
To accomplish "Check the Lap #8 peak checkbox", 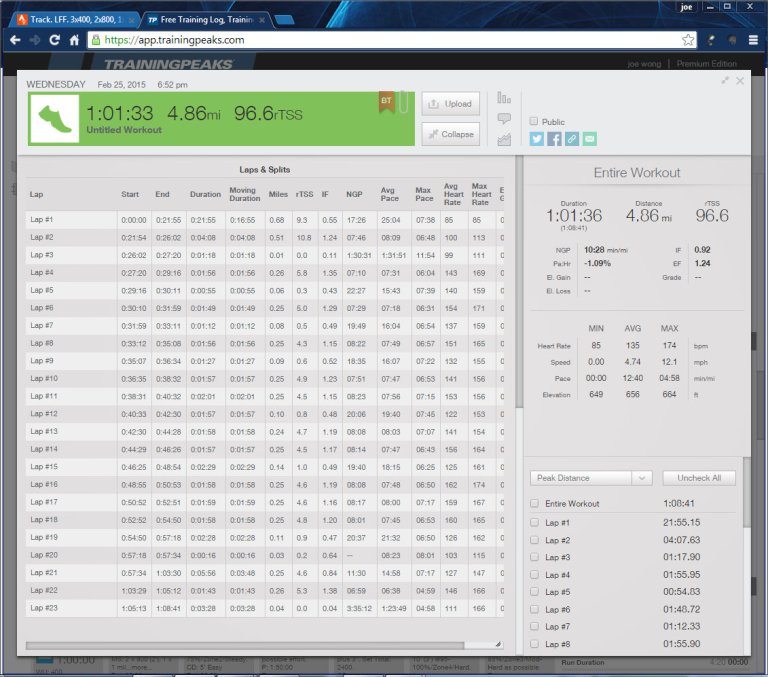I will click(x=535, y=644).
